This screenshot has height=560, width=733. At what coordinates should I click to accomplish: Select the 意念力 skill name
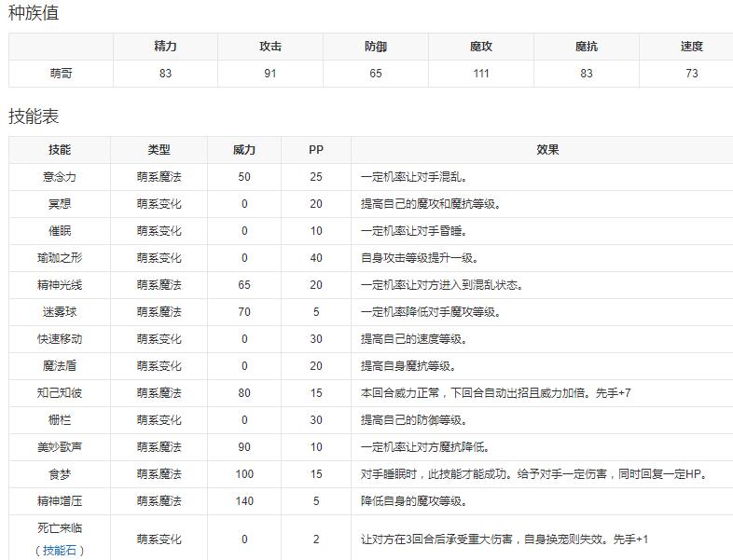[61, 176]
